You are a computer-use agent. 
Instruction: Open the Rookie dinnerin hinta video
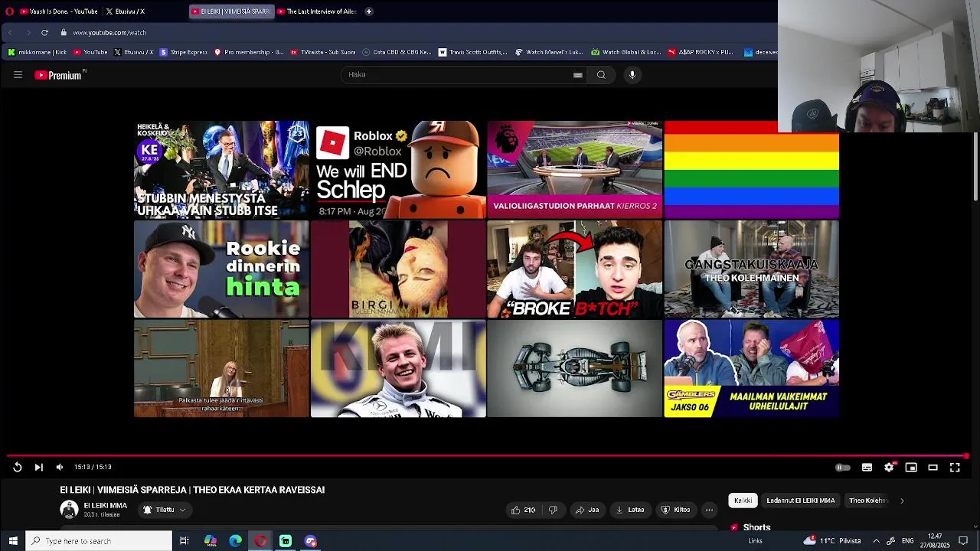[x=221, y=269]
